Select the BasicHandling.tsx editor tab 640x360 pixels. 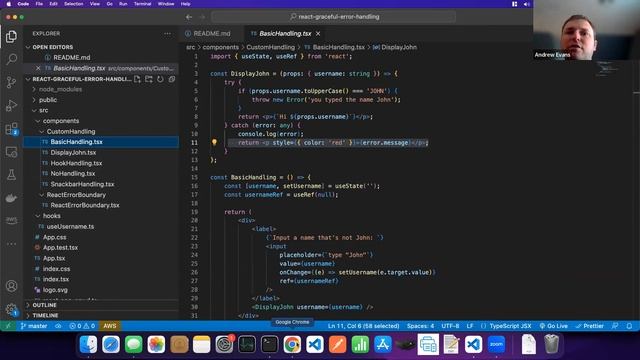pos(285,33)
